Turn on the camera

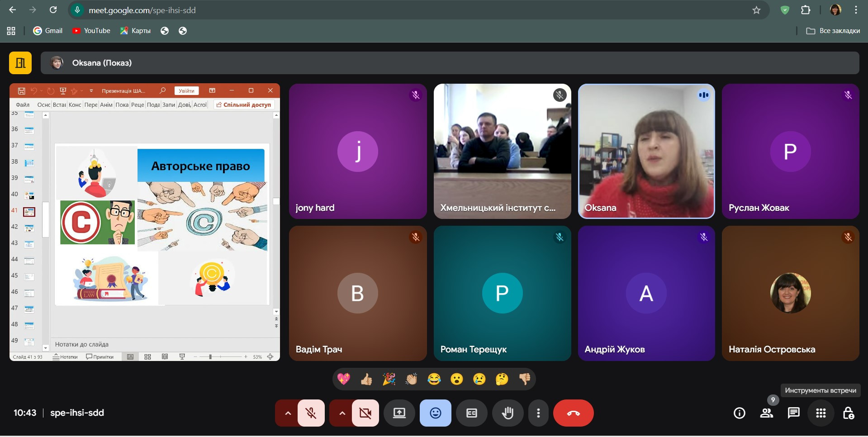coord(365,413)
